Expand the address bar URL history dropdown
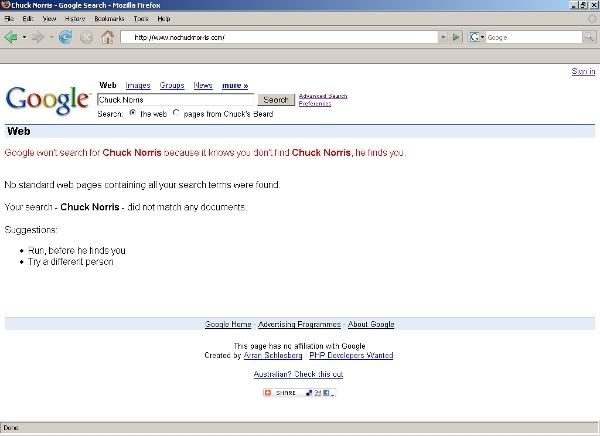600x436 pixels. tap(442, 37)
